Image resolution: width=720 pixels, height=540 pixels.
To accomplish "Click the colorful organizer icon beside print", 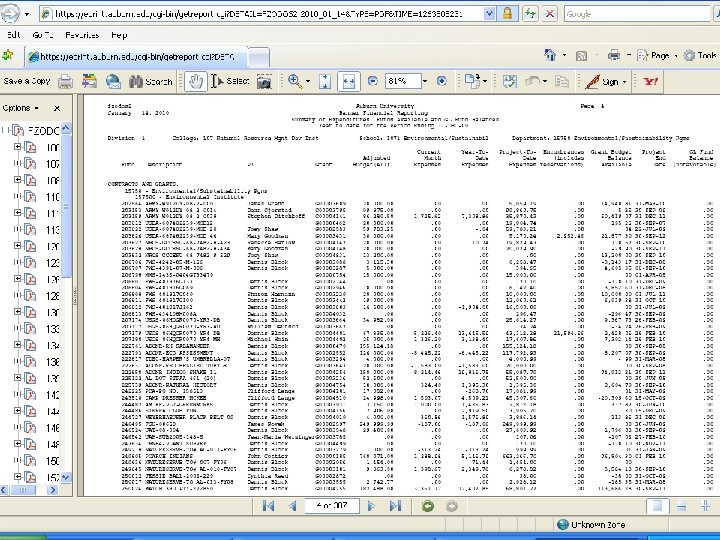I will 90,82.
